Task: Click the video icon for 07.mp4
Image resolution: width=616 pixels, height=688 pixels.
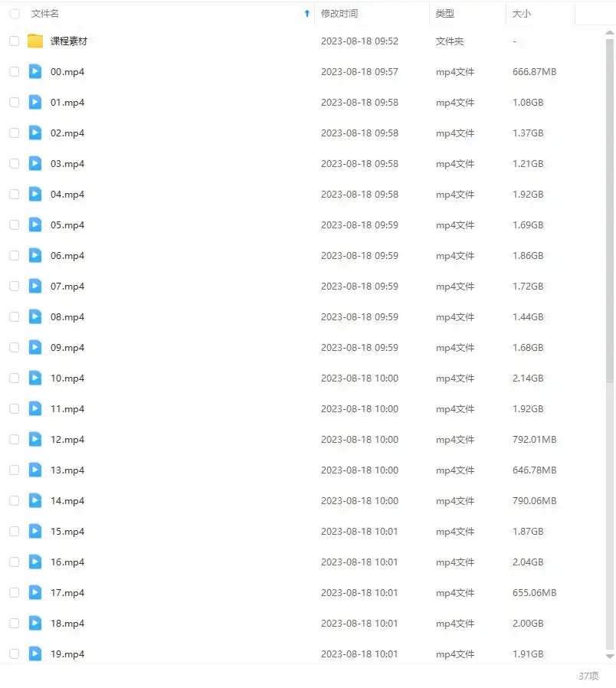Action: (x=35, y=287)
